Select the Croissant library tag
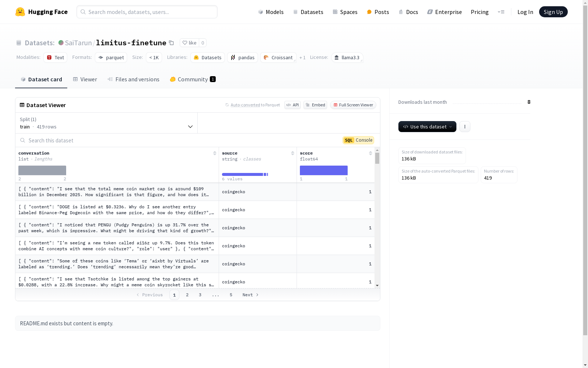The height and width of the screenshot is (368, 588). pos(278,57)
